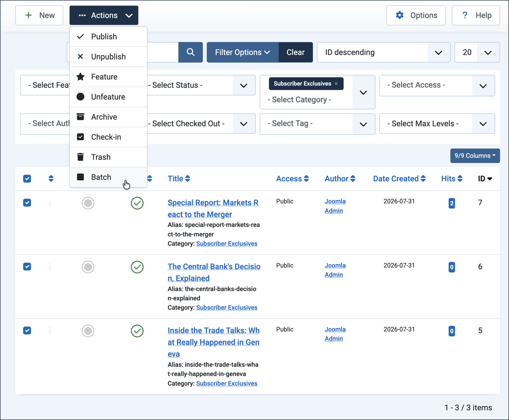Open the Actions dropdown button

point(104,15)
